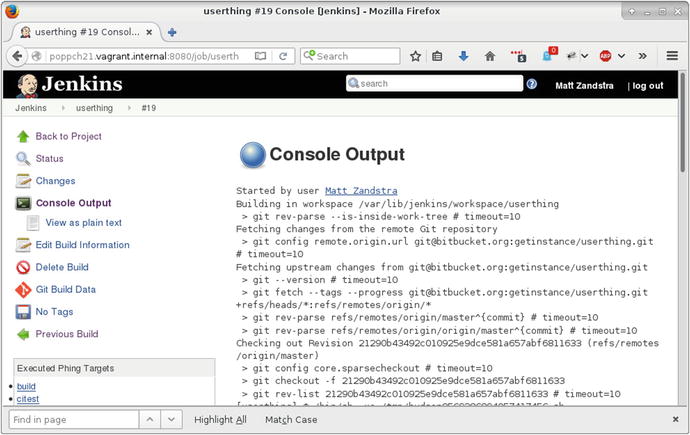Open dropdown arrow next to the bird-like toolbar icon

[x=584, y=56]
